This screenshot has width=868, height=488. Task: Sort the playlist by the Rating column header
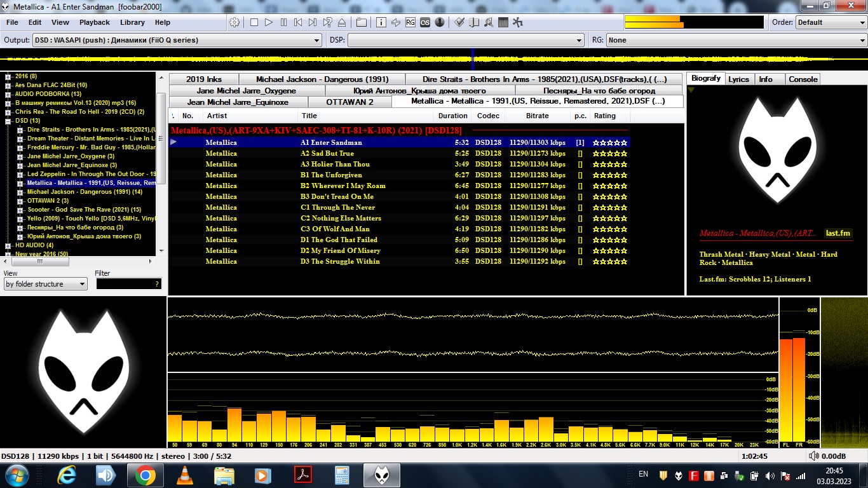pyautogui.click(x=609, y=116)
